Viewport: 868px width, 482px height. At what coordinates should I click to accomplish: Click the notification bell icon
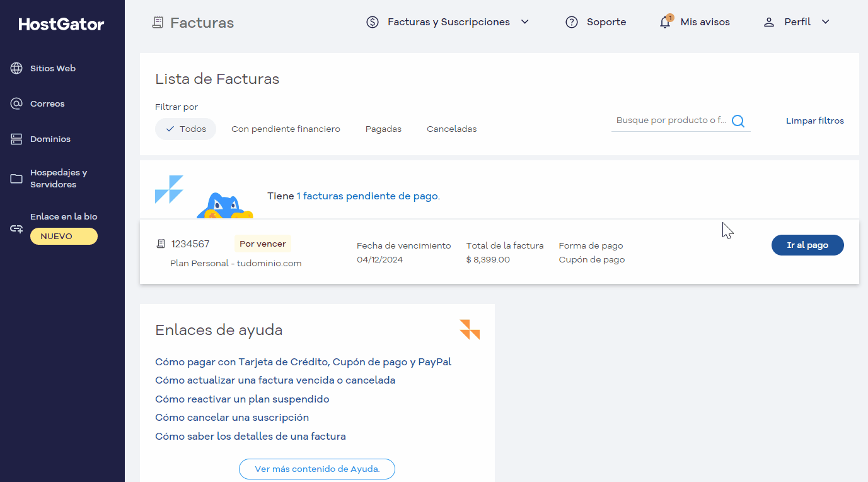coord(666,21)
